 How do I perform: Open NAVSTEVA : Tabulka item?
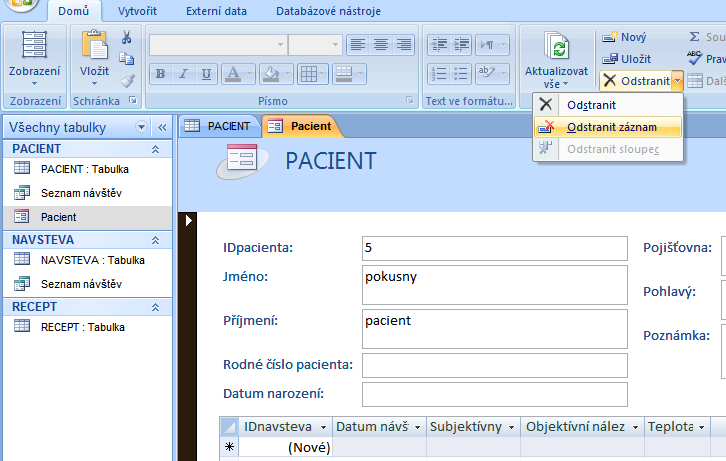click(88, 260)
